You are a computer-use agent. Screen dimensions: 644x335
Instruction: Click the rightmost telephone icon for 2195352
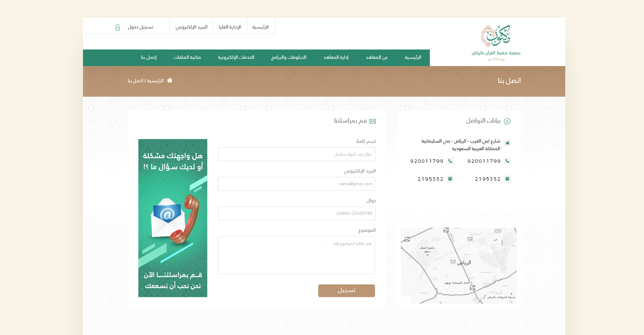click(507, 179)
